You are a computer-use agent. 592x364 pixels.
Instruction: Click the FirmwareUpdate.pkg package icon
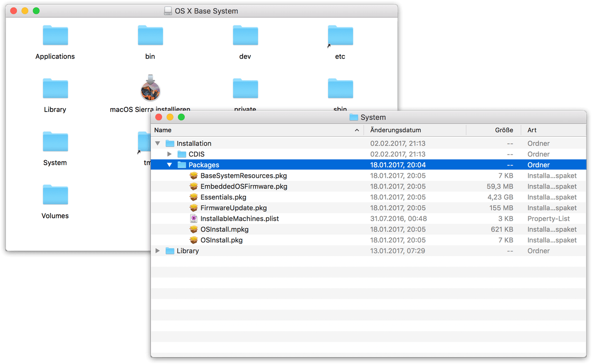(194, 208)
